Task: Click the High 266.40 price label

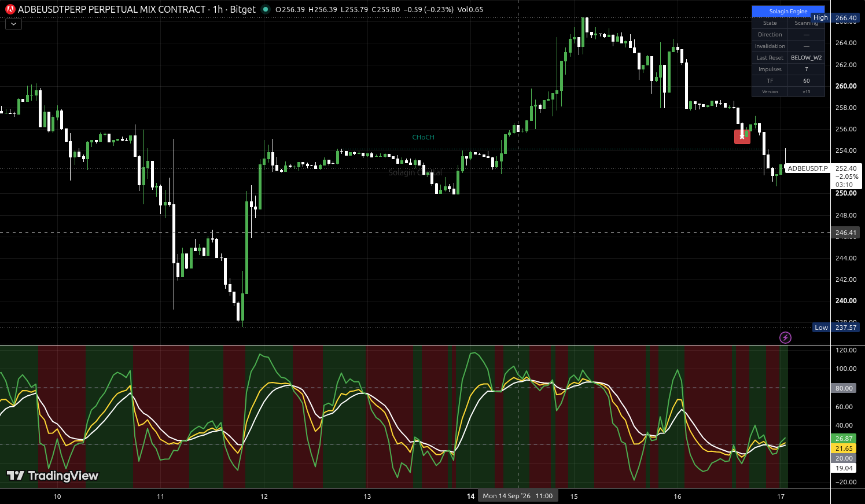Action: point(836,18)
